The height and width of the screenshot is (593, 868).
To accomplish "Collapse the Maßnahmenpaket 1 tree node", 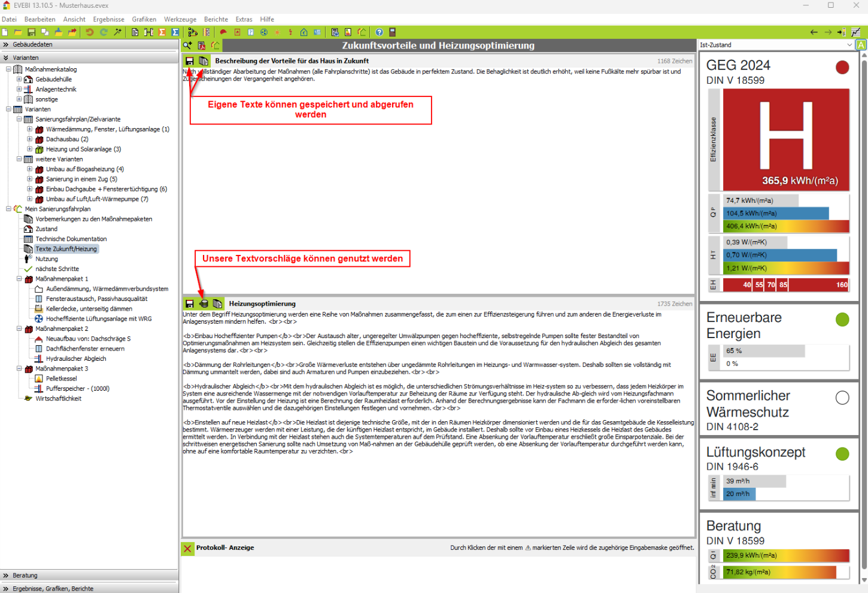I will pos(19,279).
